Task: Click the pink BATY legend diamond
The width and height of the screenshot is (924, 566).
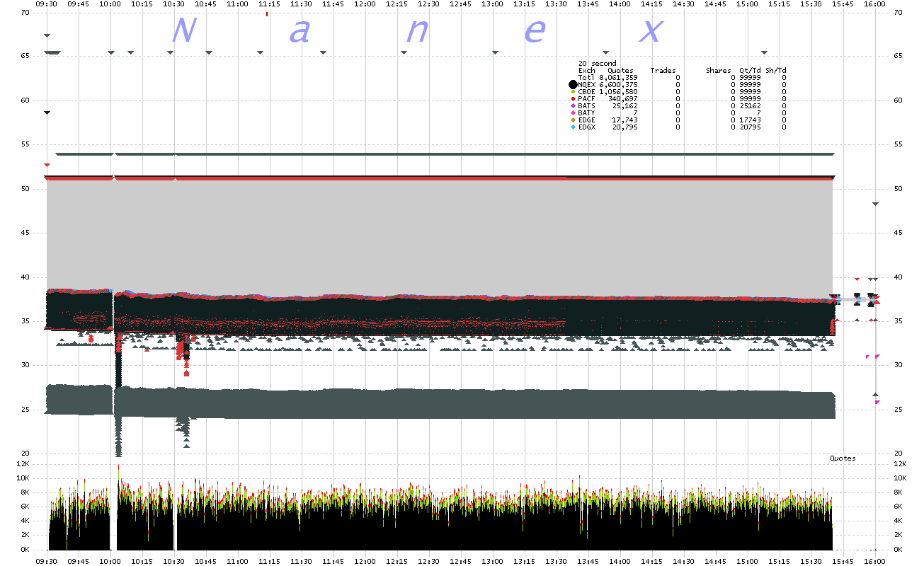Action: coord(573,113)
